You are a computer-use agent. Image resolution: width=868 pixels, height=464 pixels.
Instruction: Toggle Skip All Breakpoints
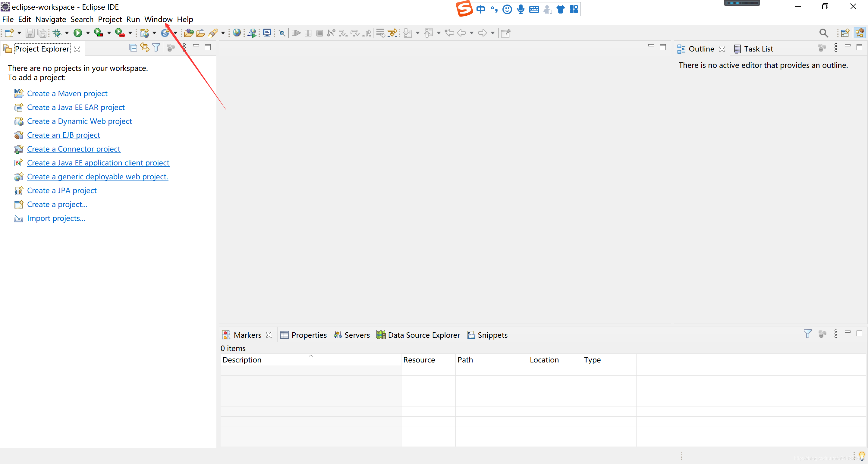(x=282, y=33)
